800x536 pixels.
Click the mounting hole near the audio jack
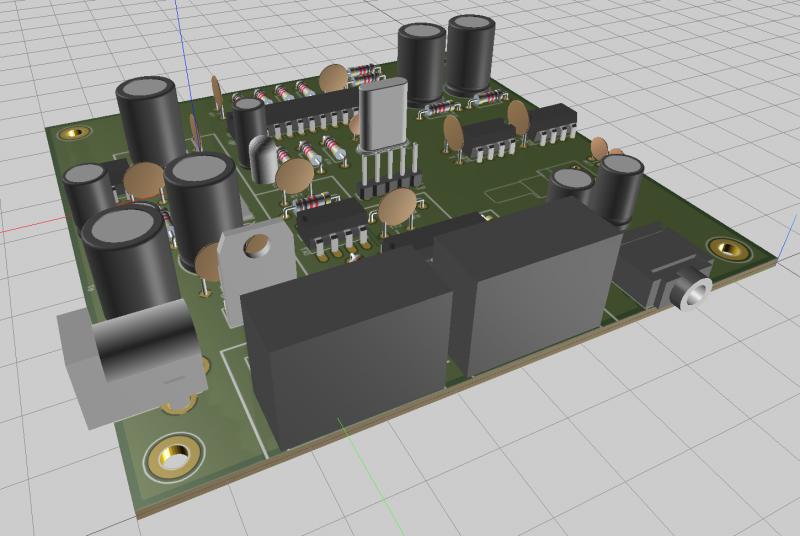[730, 249]
